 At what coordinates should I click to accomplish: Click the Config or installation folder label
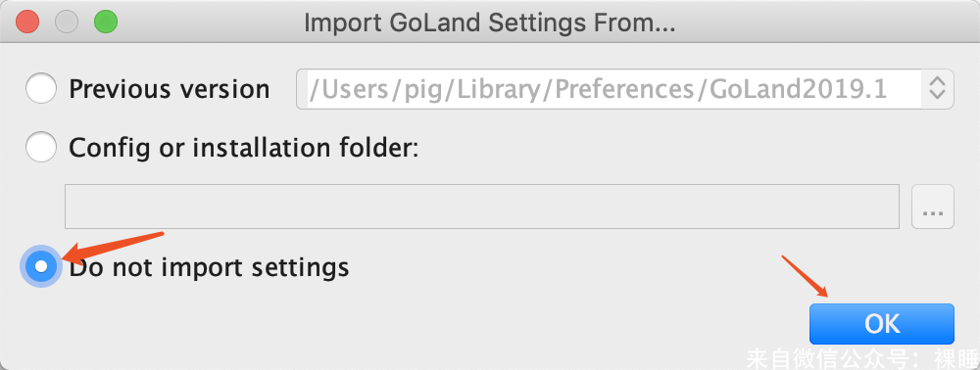243,148
